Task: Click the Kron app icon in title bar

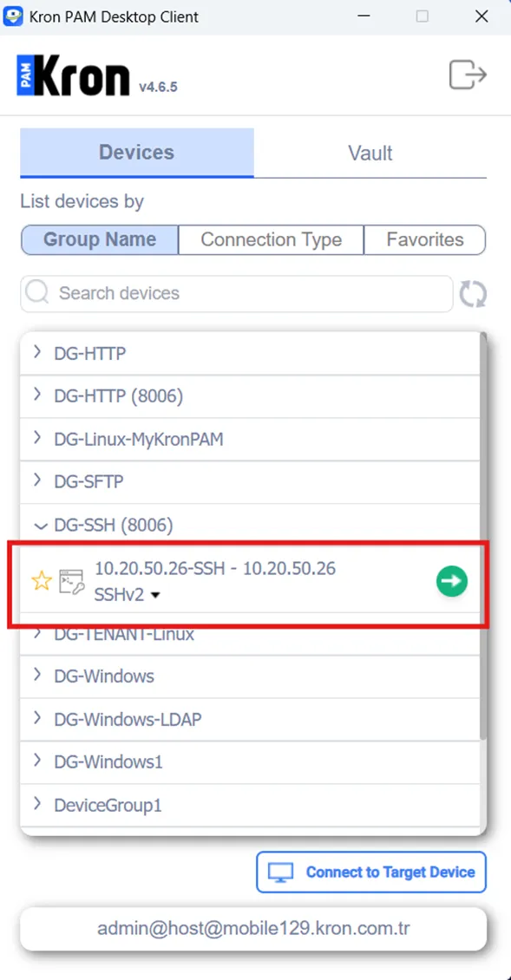Action: (x=14, y=16)
